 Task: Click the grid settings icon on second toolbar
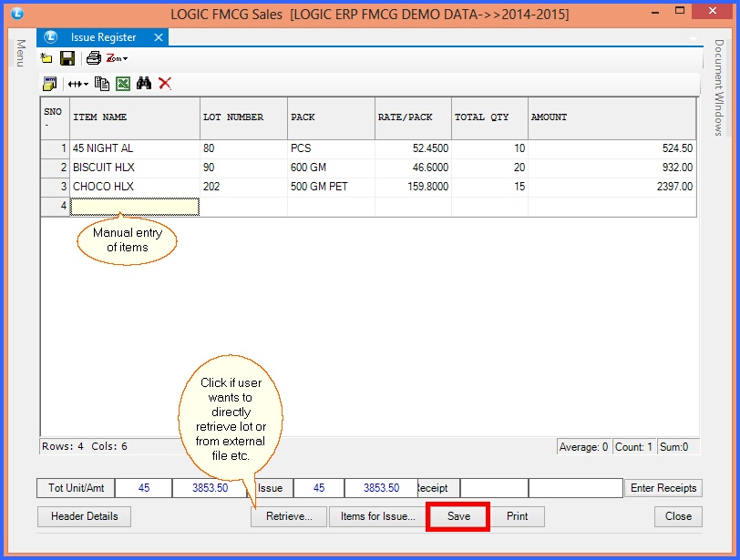(49, 83)
